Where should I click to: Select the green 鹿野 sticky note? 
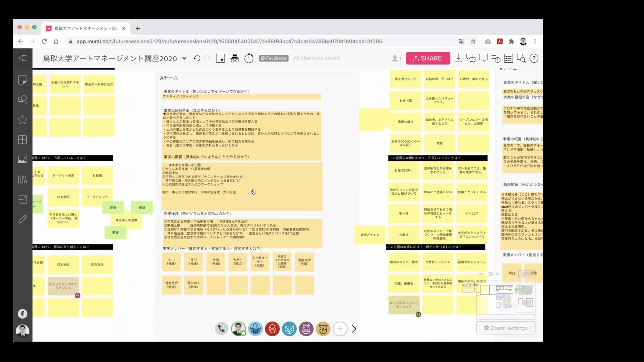click(113, 208)
